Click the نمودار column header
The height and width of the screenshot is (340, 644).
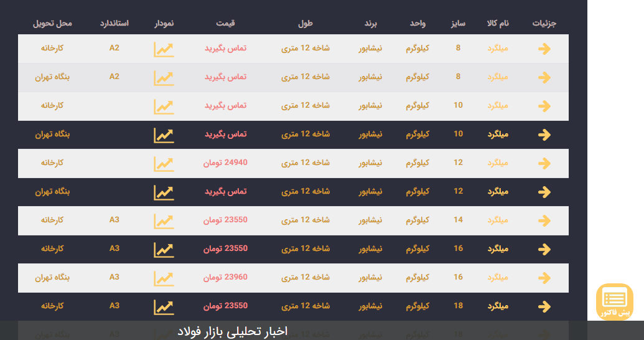coord(164,24)
